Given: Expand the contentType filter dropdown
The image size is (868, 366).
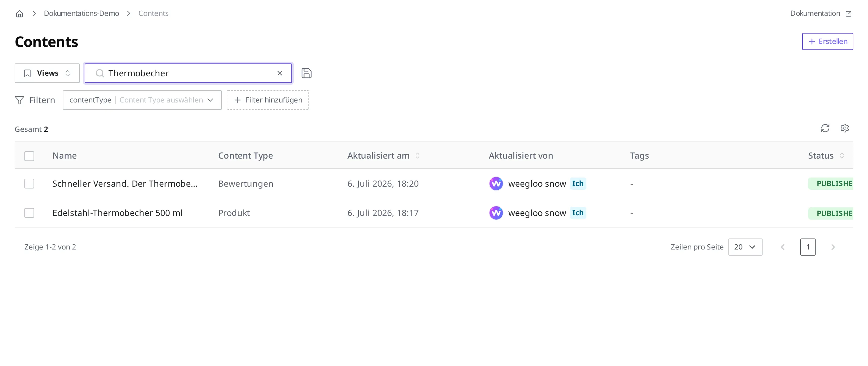Looking at the screenshot, I should tap(142, 100).
